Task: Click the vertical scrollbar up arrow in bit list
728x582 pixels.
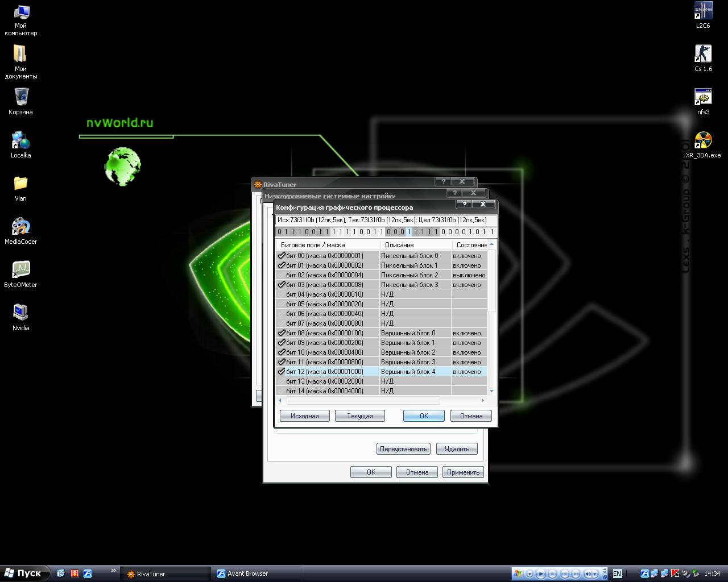Action: (x=492, y=244)
